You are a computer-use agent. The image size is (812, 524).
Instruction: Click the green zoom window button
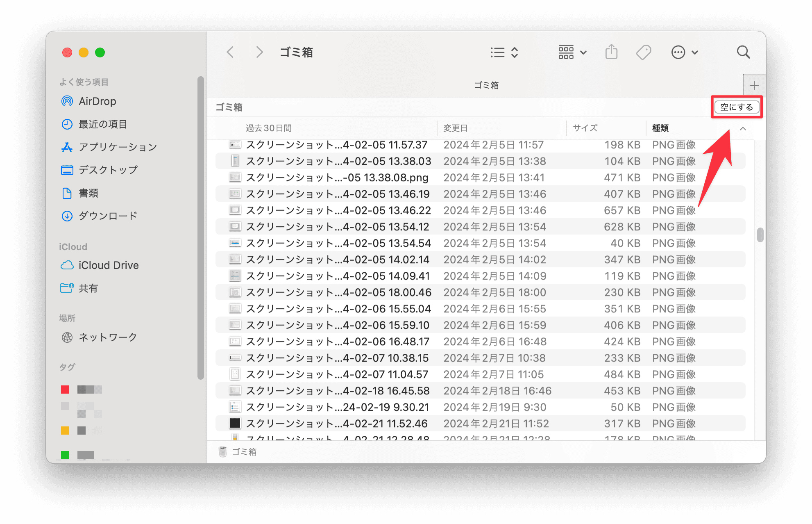click(100, 52)
